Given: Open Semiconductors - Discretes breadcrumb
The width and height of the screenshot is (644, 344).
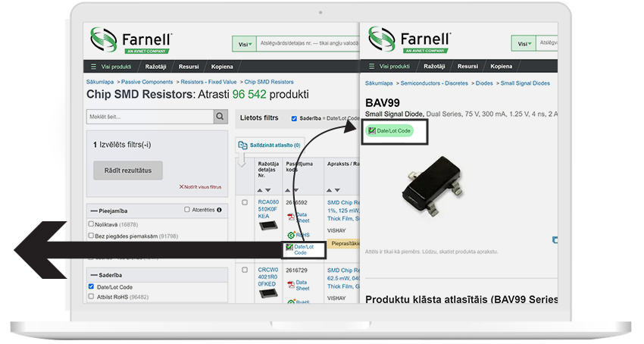Looking at the screenshot, I should pyautogui.click(x=434, y=83).
